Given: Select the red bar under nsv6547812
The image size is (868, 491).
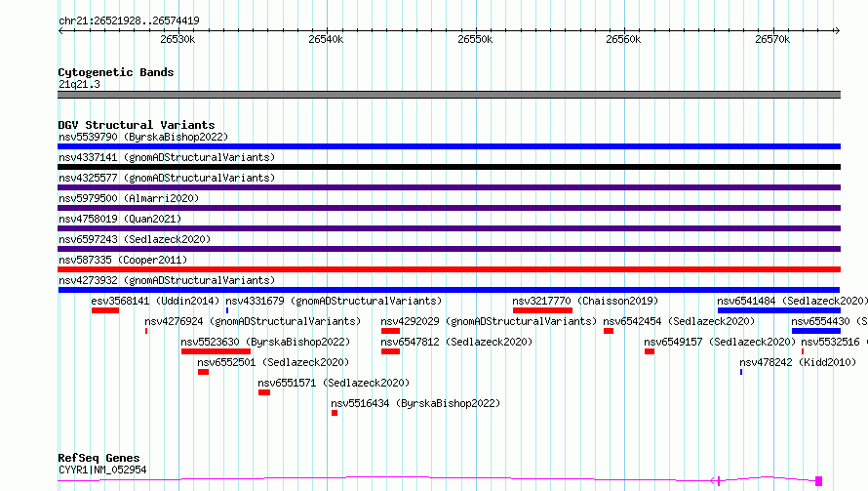Looking at the screenshot, I should coord(390,351).
